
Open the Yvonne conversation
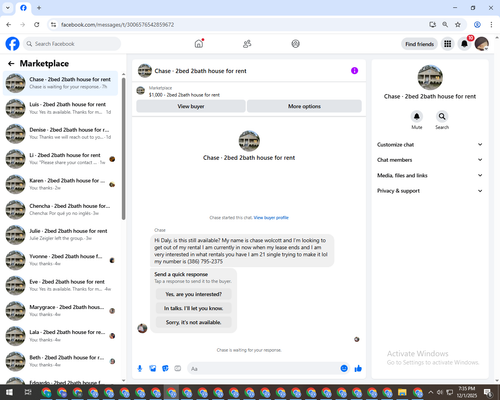point(60,260)
